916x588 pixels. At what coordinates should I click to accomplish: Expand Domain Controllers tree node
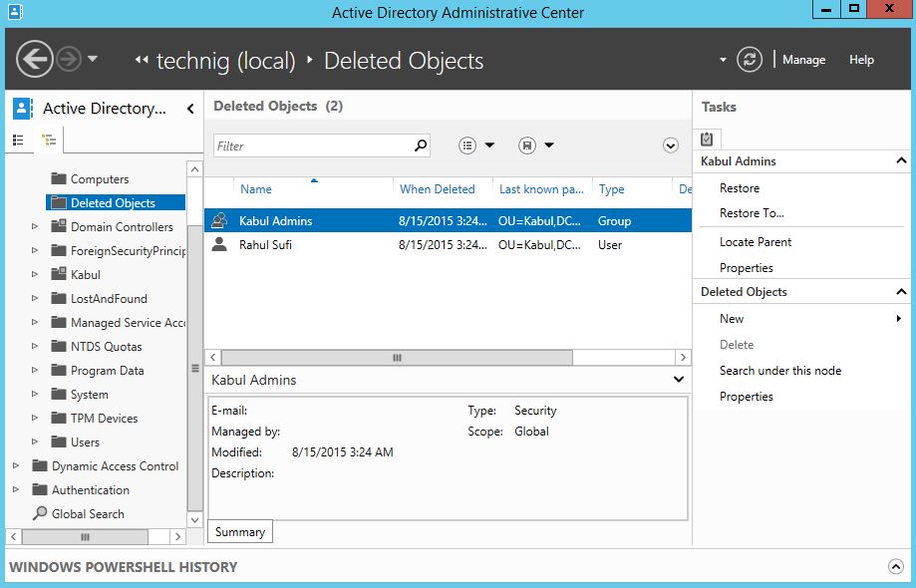[x=35, y=226]
